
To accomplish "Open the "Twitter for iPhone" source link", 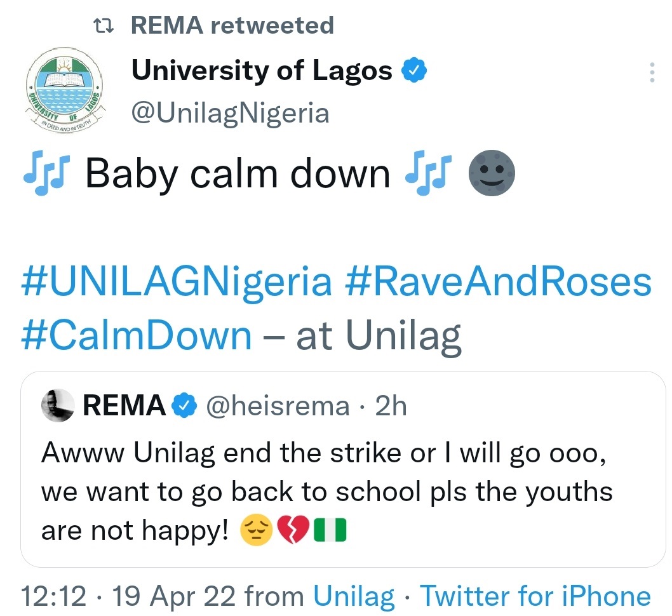I will pos(535,596).
